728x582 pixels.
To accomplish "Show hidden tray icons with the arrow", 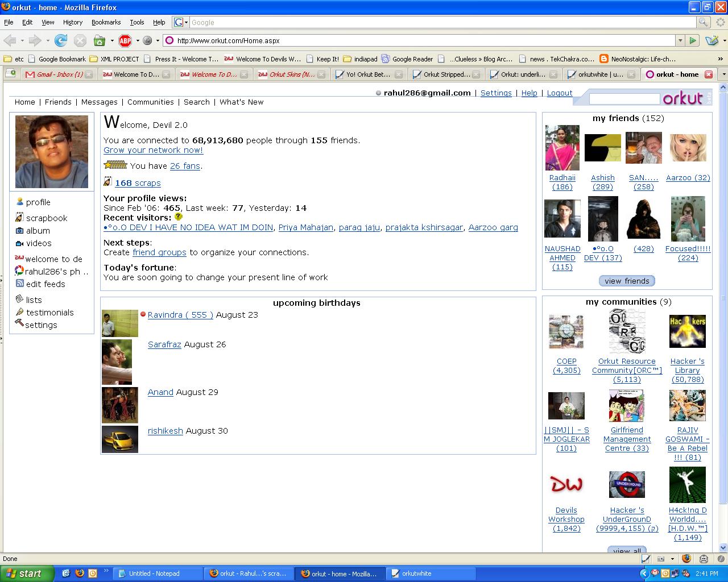I will tap(644, 573).
